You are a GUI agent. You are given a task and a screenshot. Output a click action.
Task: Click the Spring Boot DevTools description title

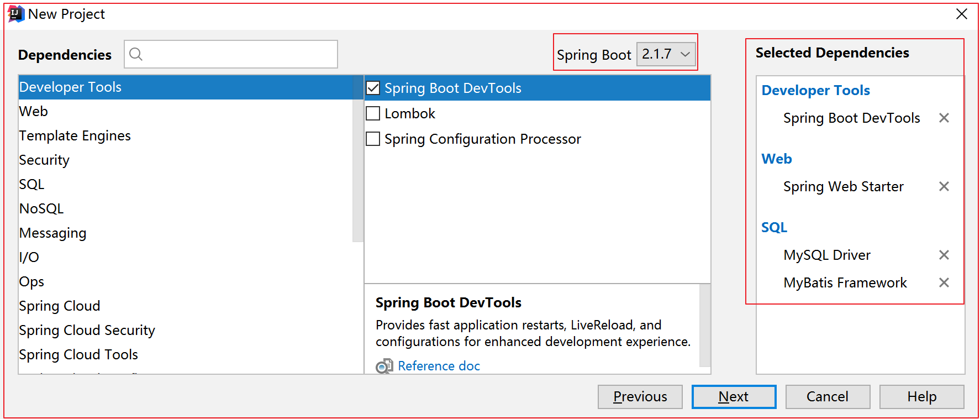pos(449,302)
